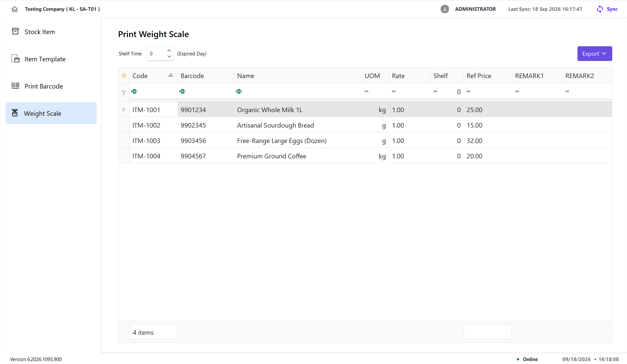Sort by the Ref Price column header
The image size is (627, 364).
pyautogui.click(x=488, y=76)
